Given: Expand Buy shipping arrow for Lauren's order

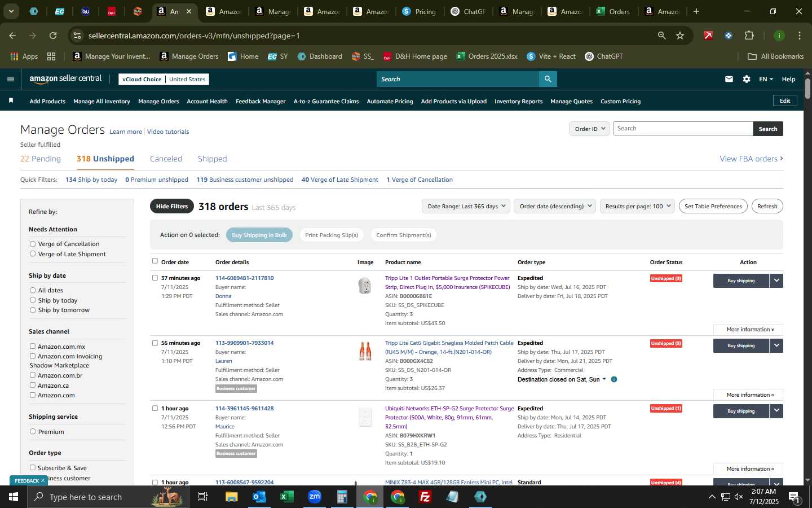Looking at the screenshot, I should (776, 345).
